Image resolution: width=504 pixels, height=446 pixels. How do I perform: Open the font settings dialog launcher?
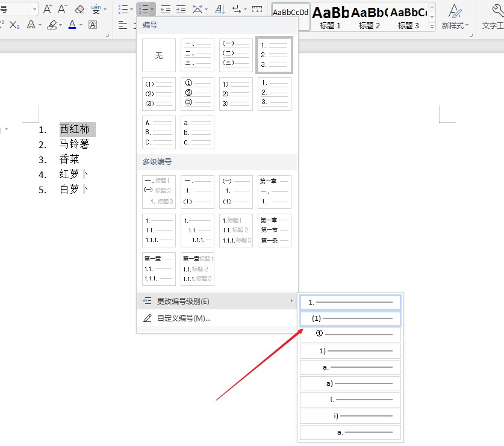tap(108, 36)
